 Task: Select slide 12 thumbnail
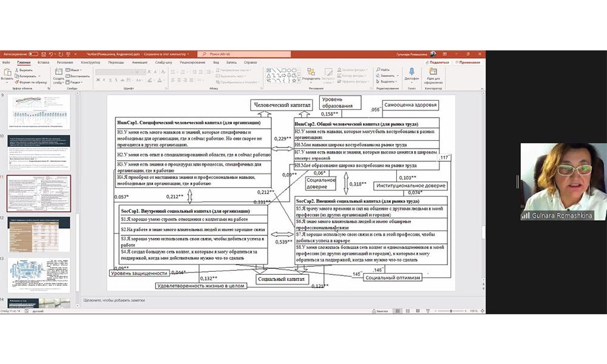click(39, 234)
